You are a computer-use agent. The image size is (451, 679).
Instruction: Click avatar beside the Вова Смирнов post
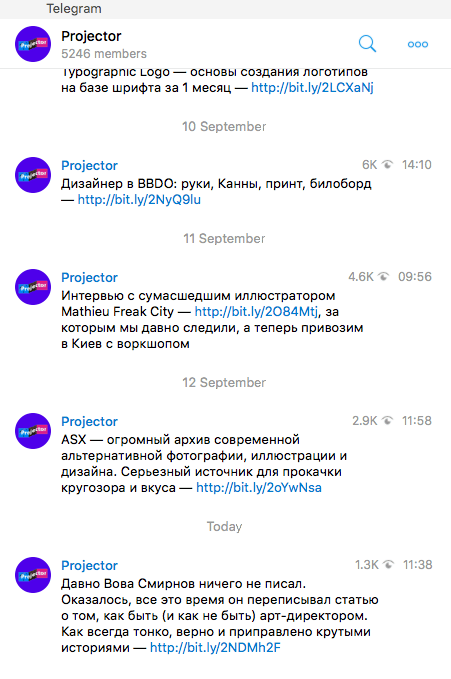coord(33,575)
